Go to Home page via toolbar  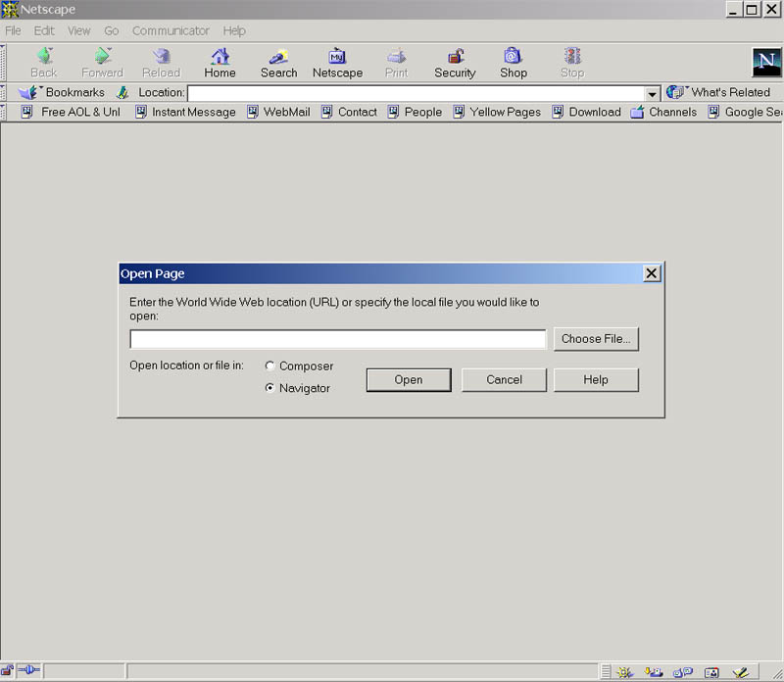220,63
